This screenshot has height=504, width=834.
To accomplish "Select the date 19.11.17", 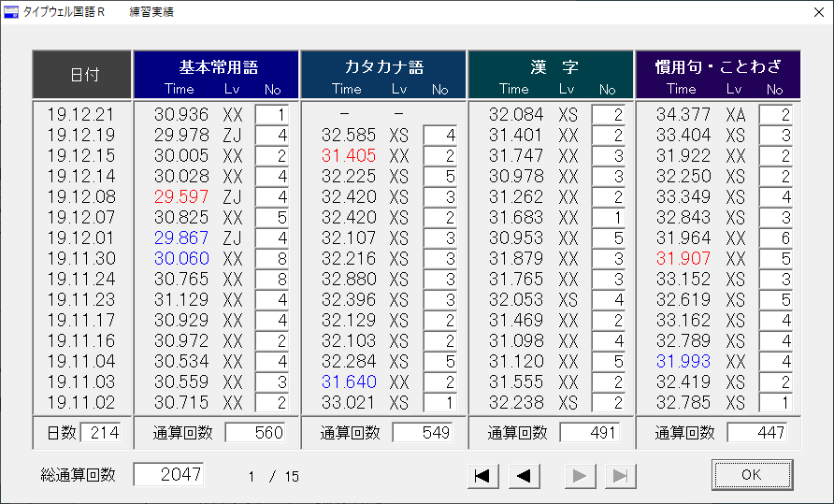I will click(x=80, y=321).
